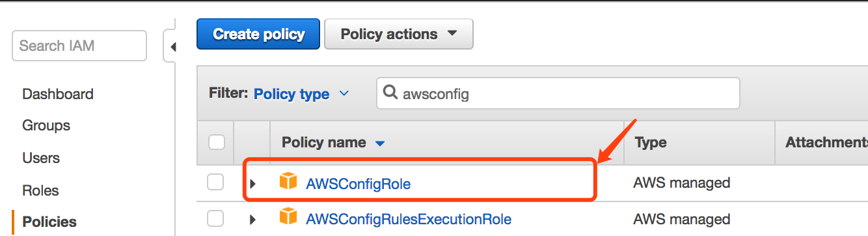The width and height of the screenshot is (868, 236).
Task: Click the Create policy button
Action: (258, 34)
